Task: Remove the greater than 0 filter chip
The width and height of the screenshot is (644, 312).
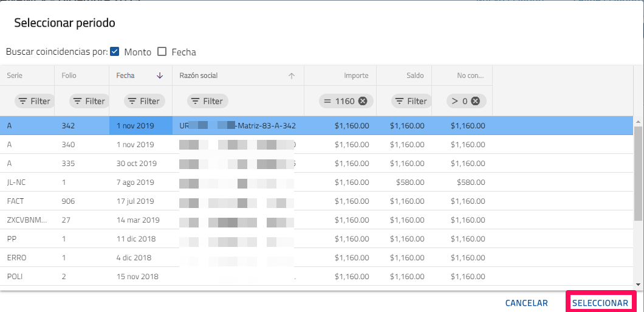Action: (x=476, y=101)
